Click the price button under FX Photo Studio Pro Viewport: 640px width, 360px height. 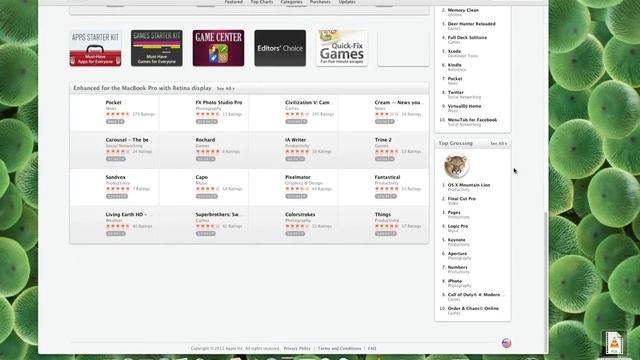click(x=207, y=122)
